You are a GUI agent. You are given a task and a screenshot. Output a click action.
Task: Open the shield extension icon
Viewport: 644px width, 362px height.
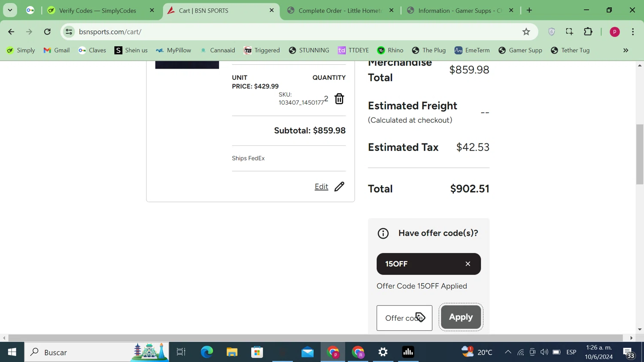[552, 32]
